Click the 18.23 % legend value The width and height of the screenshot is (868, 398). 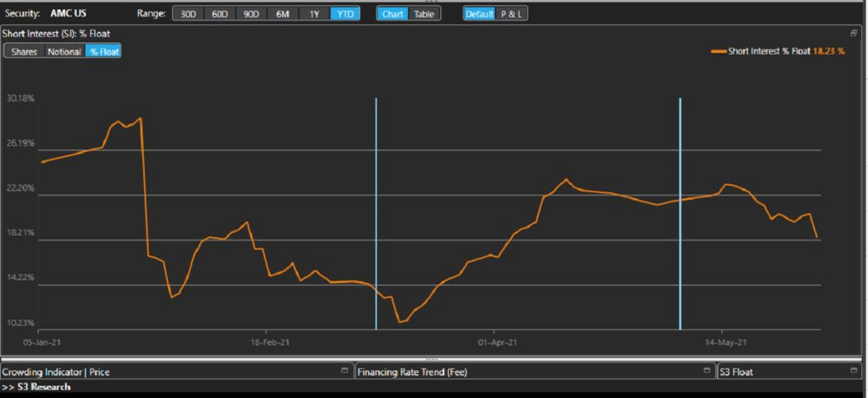(829, 51)
